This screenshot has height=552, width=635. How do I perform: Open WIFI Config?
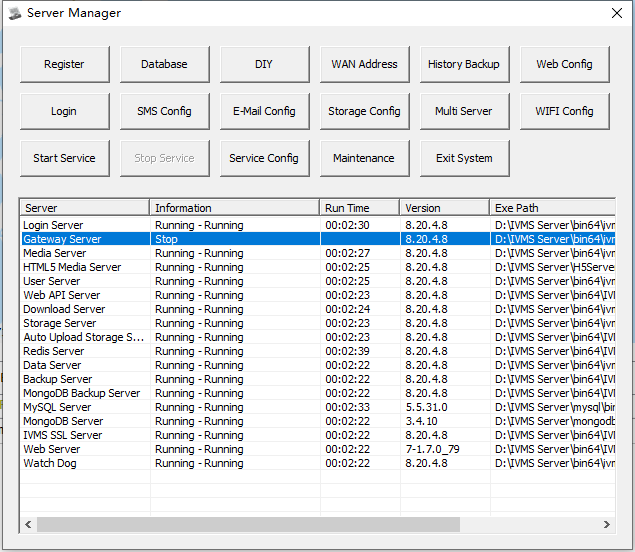tap(565, 111)
